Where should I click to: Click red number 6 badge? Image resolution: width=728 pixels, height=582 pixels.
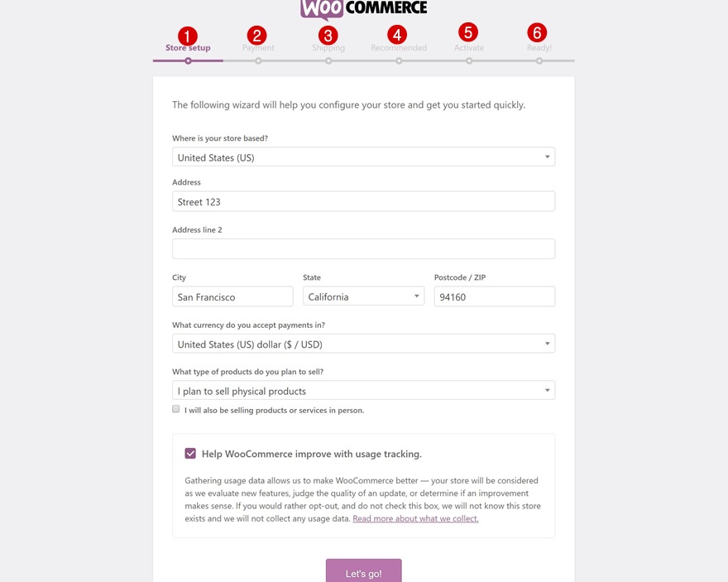(x=538, y=32)
